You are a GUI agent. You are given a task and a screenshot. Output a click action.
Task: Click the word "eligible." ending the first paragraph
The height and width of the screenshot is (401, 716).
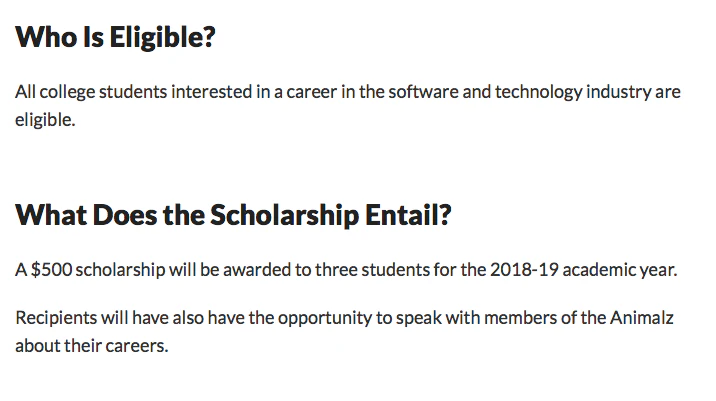click(45, 118)
